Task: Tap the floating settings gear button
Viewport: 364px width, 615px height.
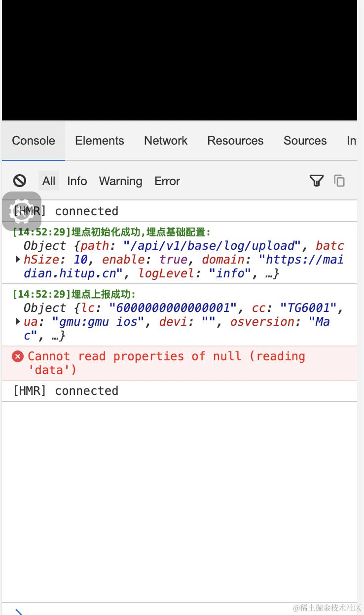Action: click(22, 211)
